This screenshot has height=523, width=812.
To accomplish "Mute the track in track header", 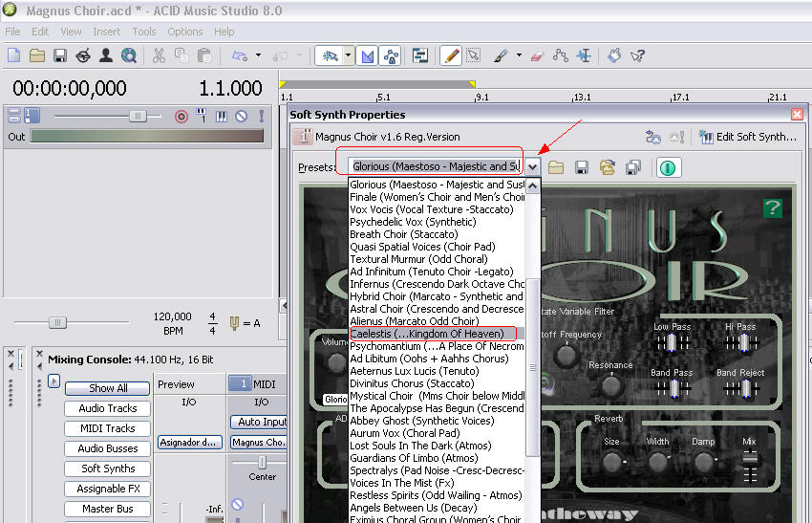I will click(x=242, y=116).
